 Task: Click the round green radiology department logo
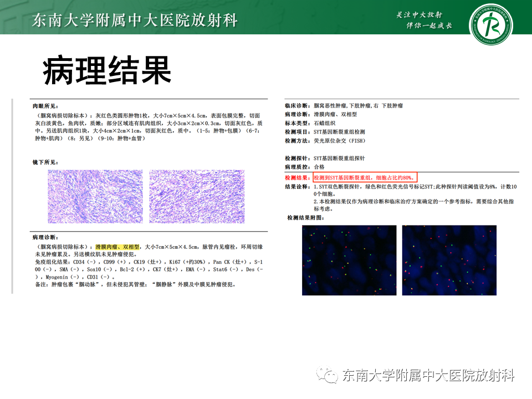click(x=490, y=25)
